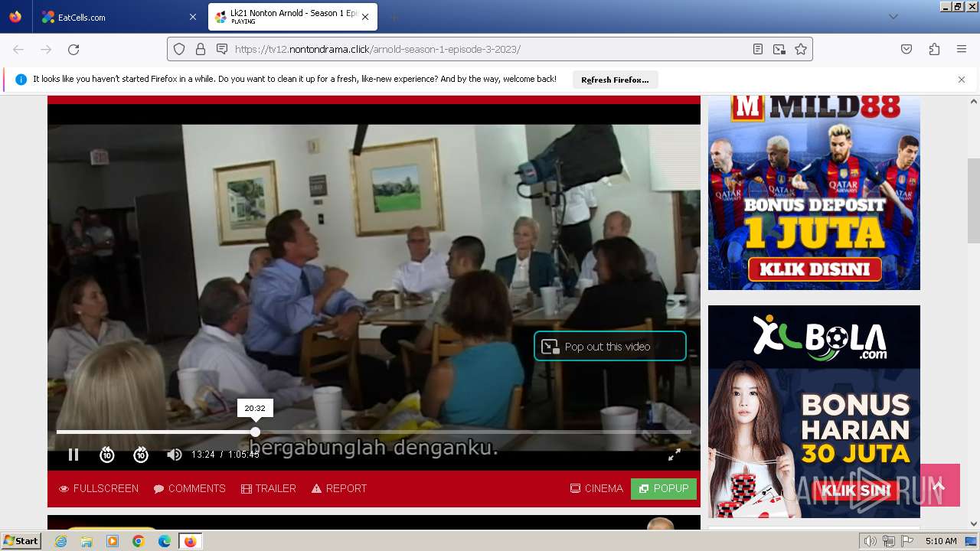Image resolution: width=980 pixels, height=551 pixels.
Task: Open Action Center flag icon
Action: pyautogui.click(x=907, y=541)
